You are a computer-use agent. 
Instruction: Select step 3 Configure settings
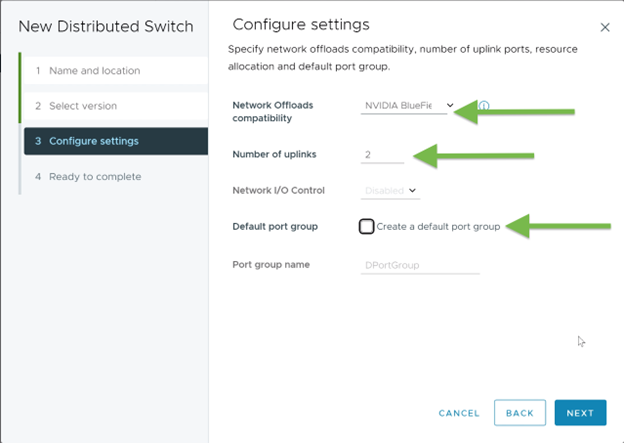94,141
